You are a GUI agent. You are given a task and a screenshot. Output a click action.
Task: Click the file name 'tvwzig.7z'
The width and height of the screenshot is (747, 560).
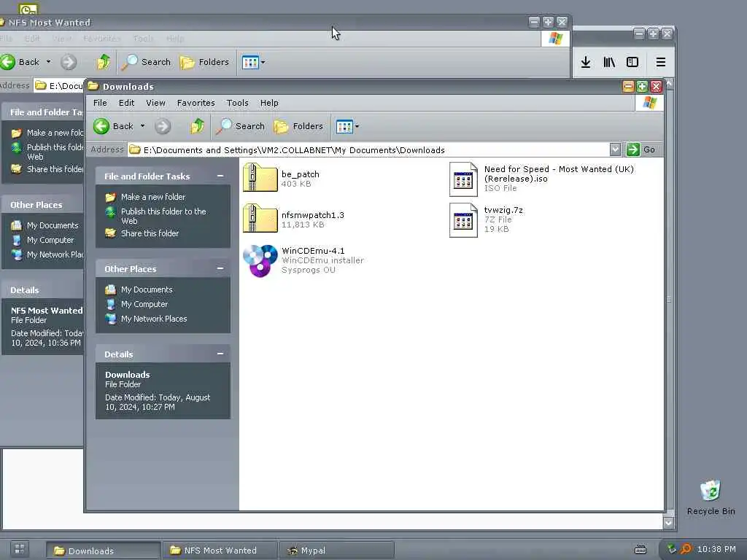point(503,210)
